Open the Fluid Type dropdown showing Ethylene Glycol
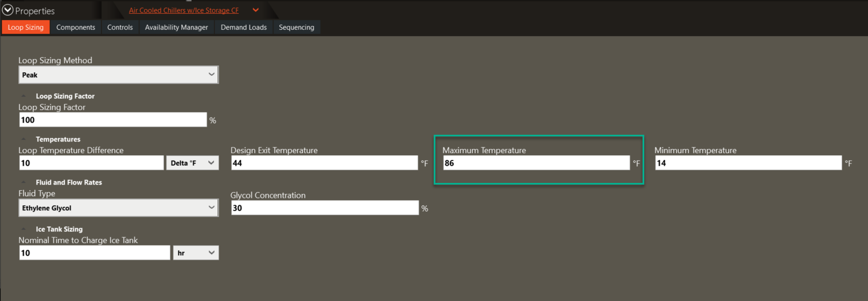The width and height of the screenshot is (868, 301). coord(118,208)
